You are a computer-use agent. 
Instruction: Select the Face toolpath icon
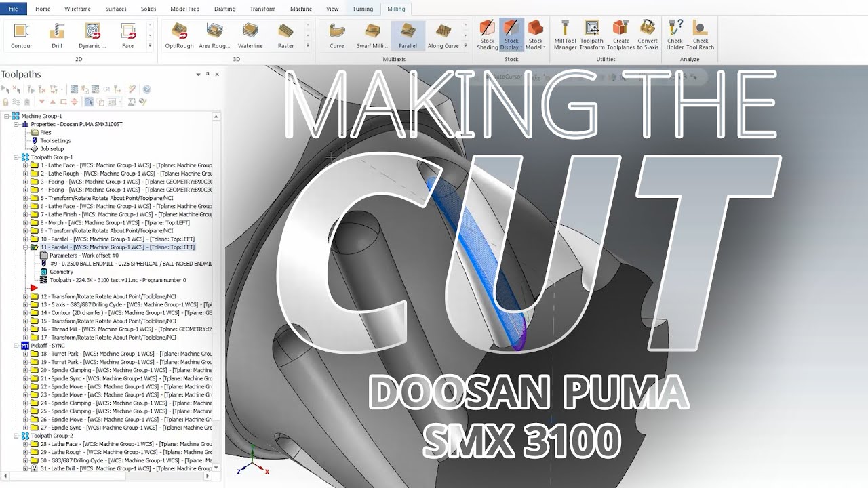[127, 35]
